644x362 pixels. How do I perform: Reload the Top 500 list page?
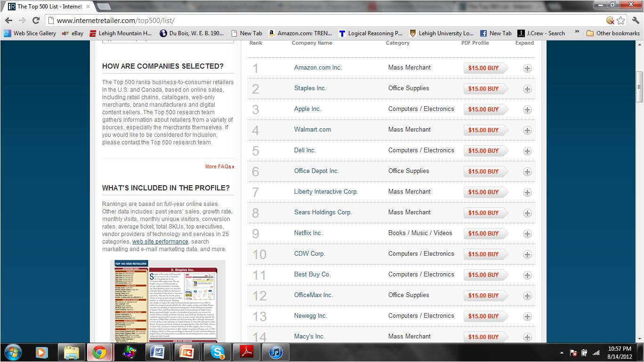click(36, 21)
